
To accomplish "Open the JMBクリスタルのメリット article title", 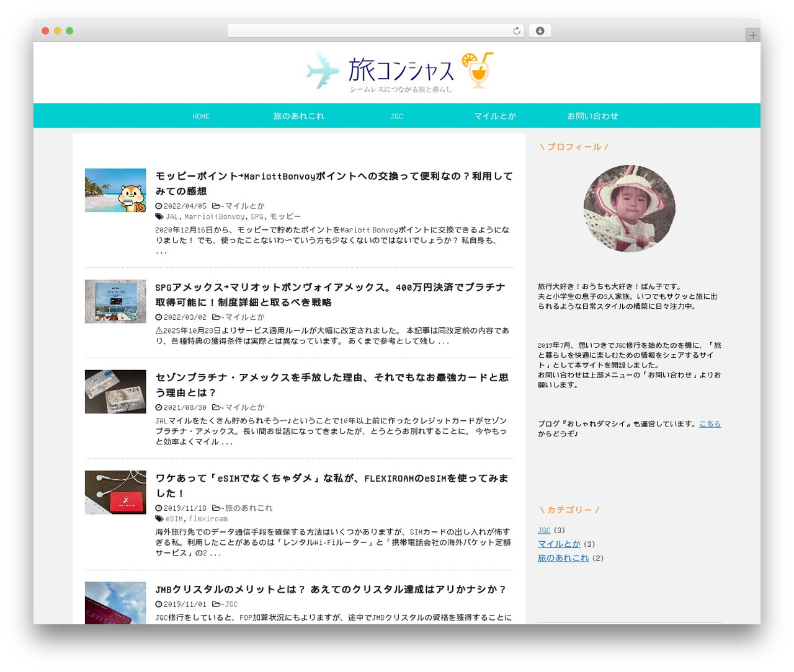I will (331, 589).
